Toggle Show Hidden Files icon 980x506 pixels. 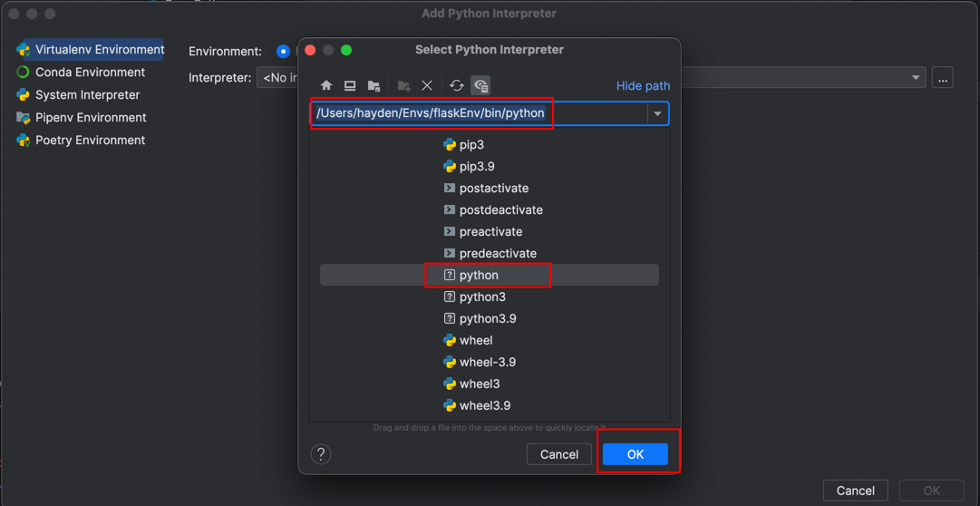click(481, 85)
